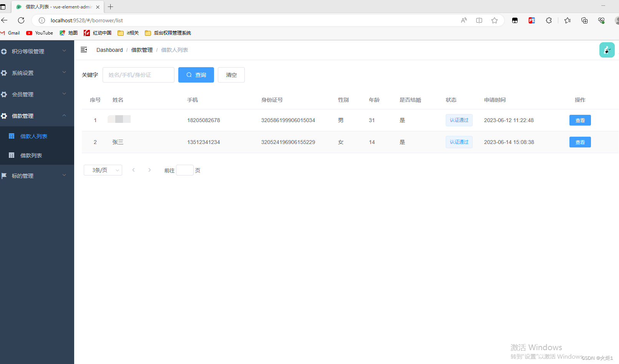This screenshot has width=619, height=364.
Task: Expand the 积分等级管理 menu chevron
Action: pyautogui.click(x=64, y=51)
